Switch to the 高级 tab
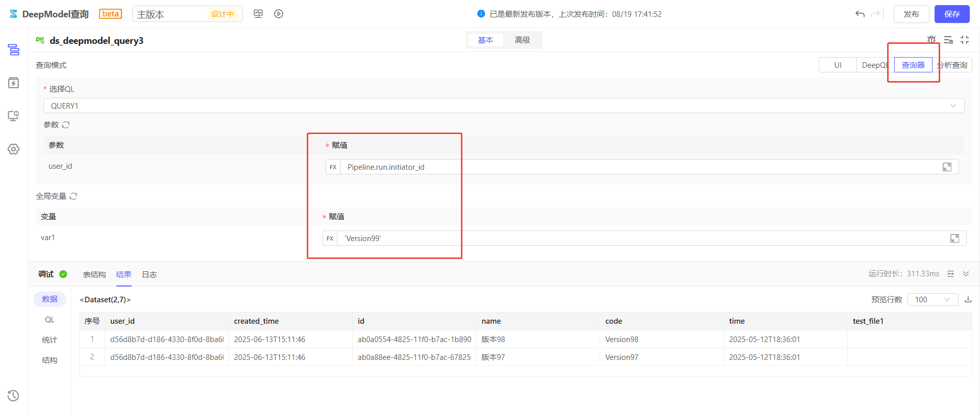This screenshot has height=416, width=980. tap(522, 40)
